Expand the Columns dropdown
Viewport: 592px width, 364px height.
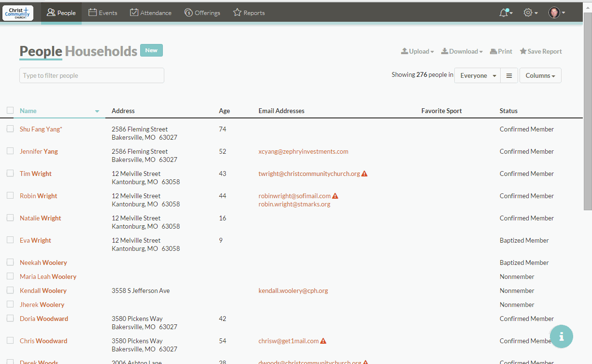540,75
